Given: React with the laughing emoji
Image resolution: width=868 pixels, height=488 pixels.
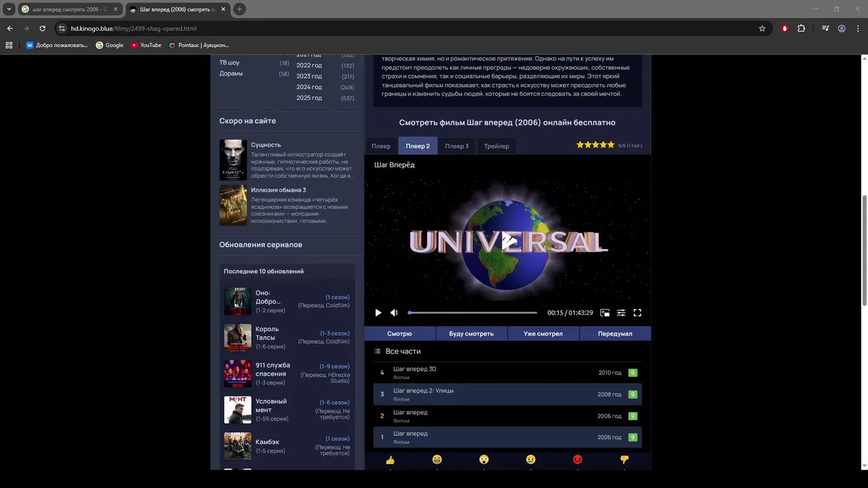Looking at the screenshot, I should pos(437,460).
